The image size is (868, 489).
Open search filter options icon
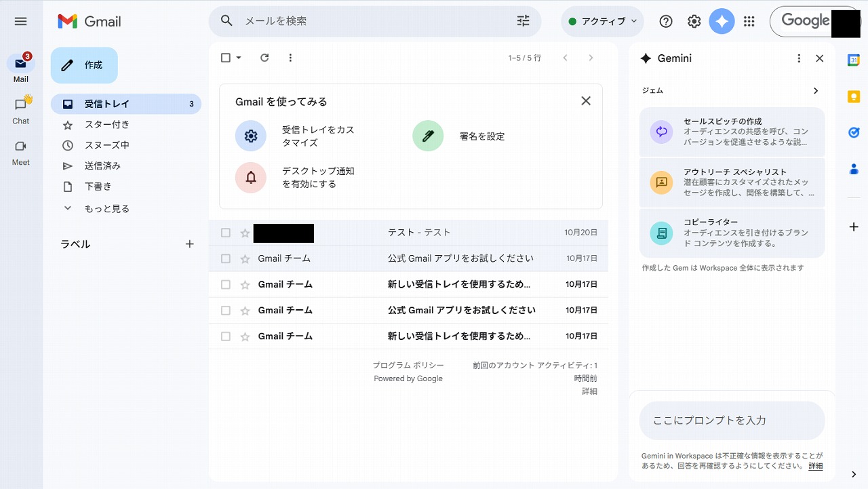pyautogui.click(x=523, y=21)
